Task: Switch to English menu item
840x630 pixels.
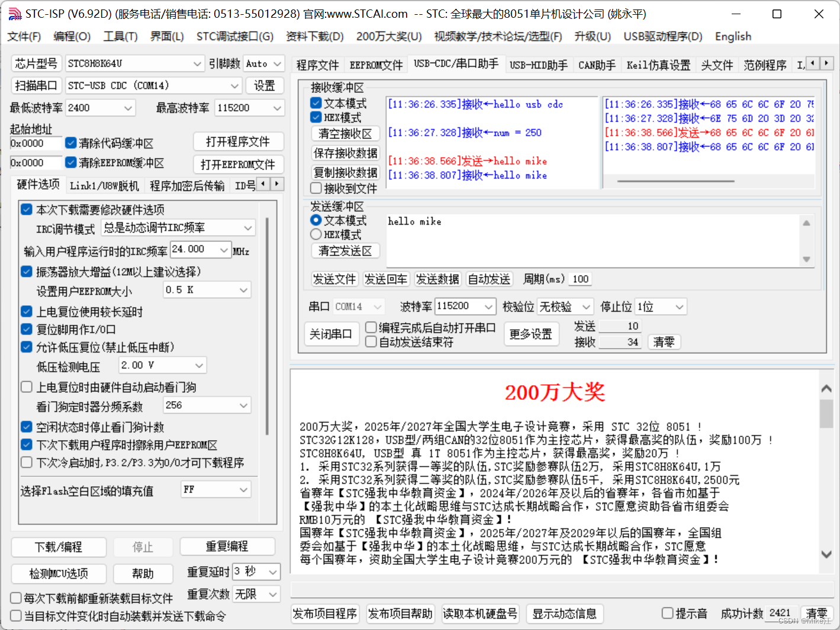Action: pyautogui.click(x=733, y=37)
